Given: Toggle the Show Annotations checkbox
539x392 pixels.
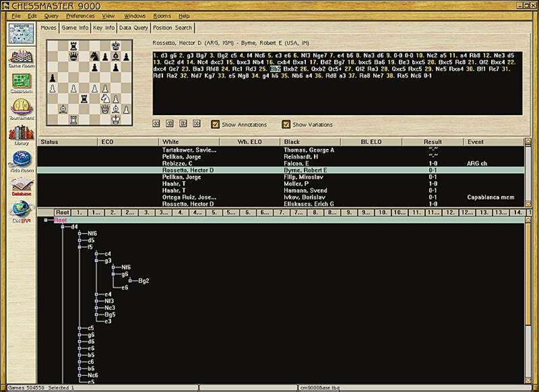Looking at the screenshot, I should pyautogui.click(x=215, y=124).
